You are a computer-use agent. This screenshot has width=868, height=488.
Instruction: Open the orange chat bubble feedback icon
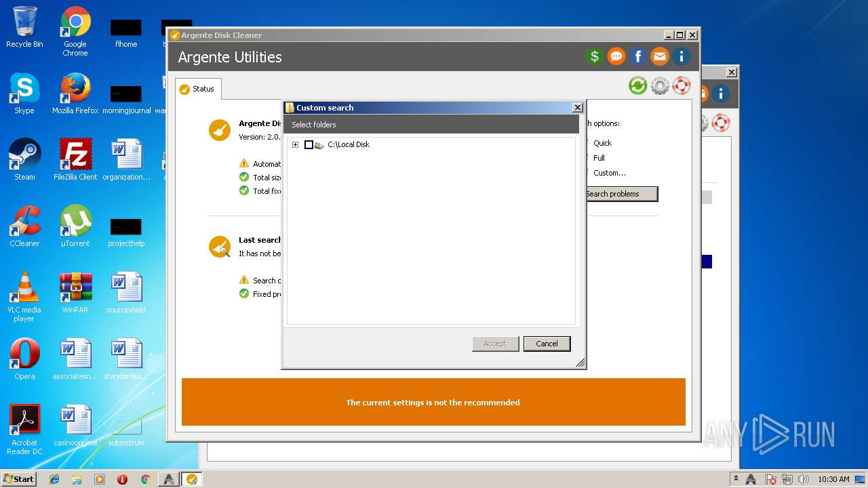coord(616,56)
